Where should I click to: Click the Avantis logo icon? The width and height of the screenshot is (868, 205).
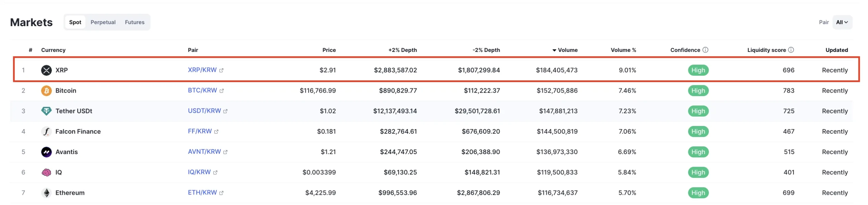tap(46, 152)
